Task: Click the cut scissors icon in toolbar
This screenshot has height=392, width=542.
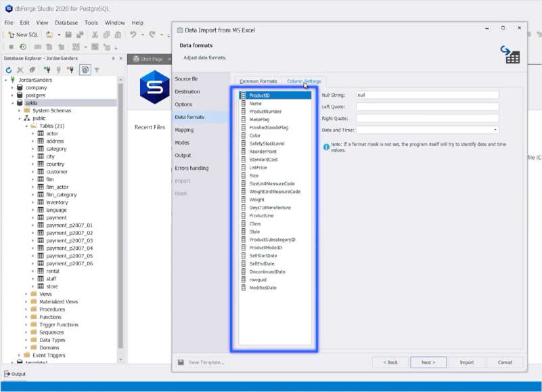Action: tap(95, 35)
